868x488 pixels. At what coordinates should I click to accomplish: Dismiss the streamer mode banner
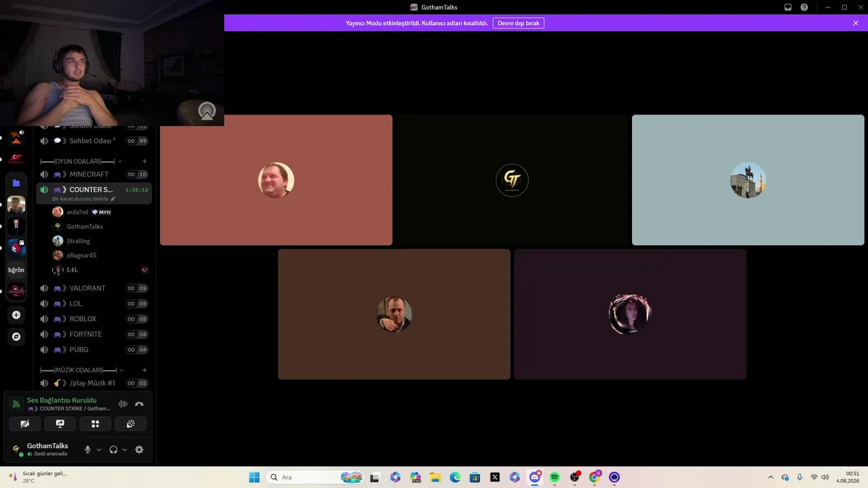click(x=856, y=23)
